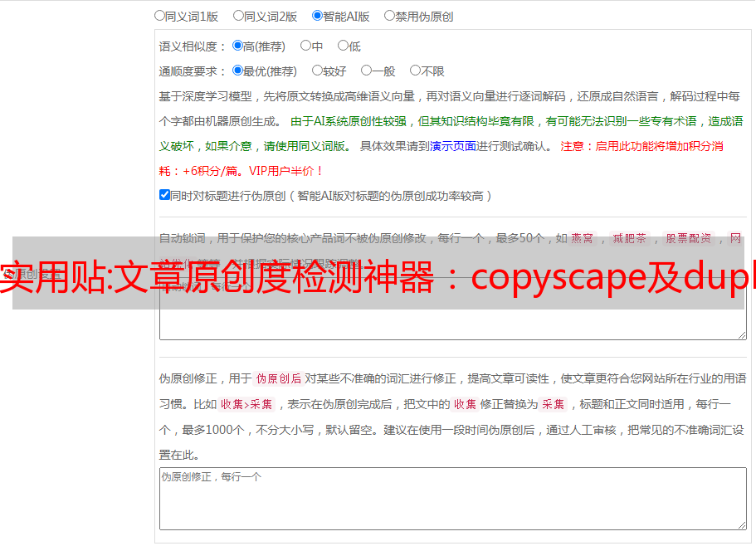Select the 同义词2版 radio option

point(238,16)
